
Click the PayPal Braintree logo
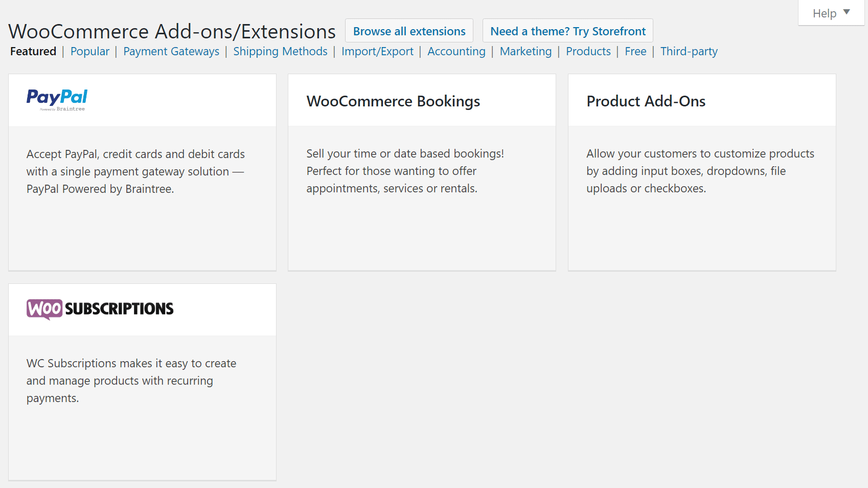pos(57,100)
